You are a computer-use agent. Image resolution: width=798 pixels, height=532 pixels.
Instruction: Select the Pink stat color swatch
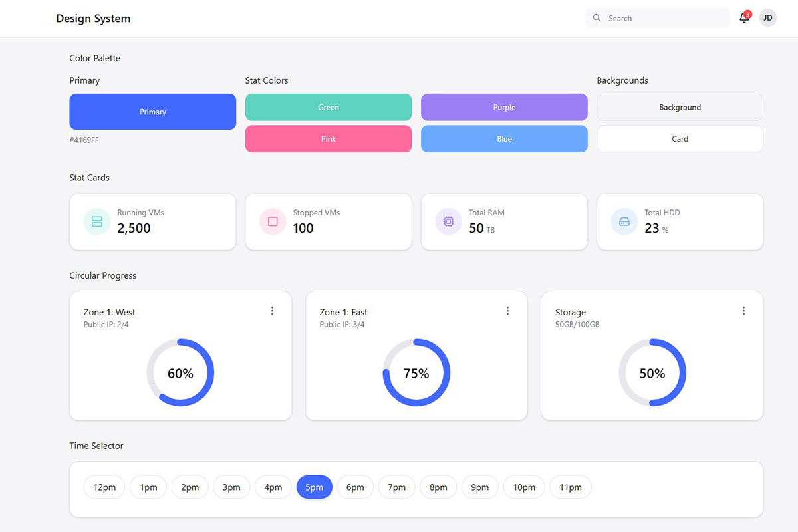click(329, 139)
